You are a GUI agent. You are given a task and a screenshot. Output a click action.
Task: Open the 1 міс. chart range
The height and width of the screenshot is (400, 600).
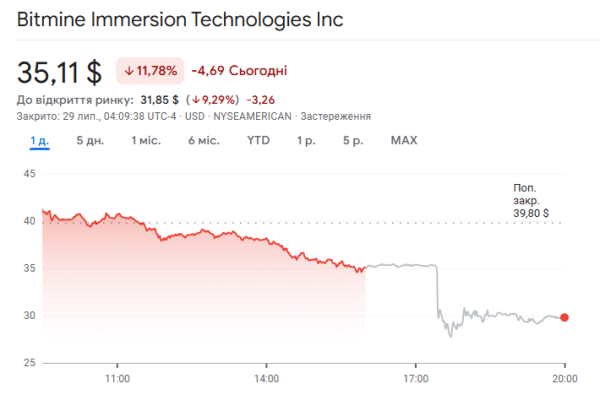point(146,140)
